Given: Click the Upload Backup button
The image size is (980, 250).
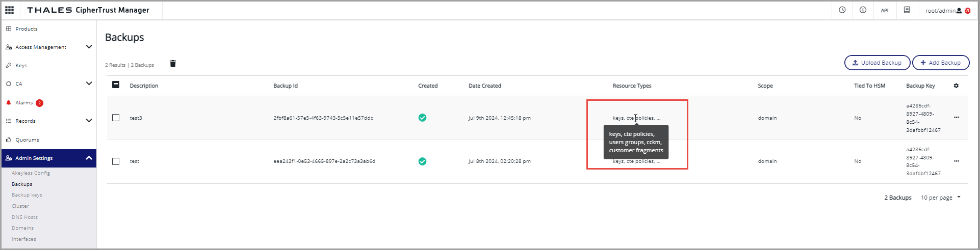Looking at the screenshot, I should click(x=876, y=63).
